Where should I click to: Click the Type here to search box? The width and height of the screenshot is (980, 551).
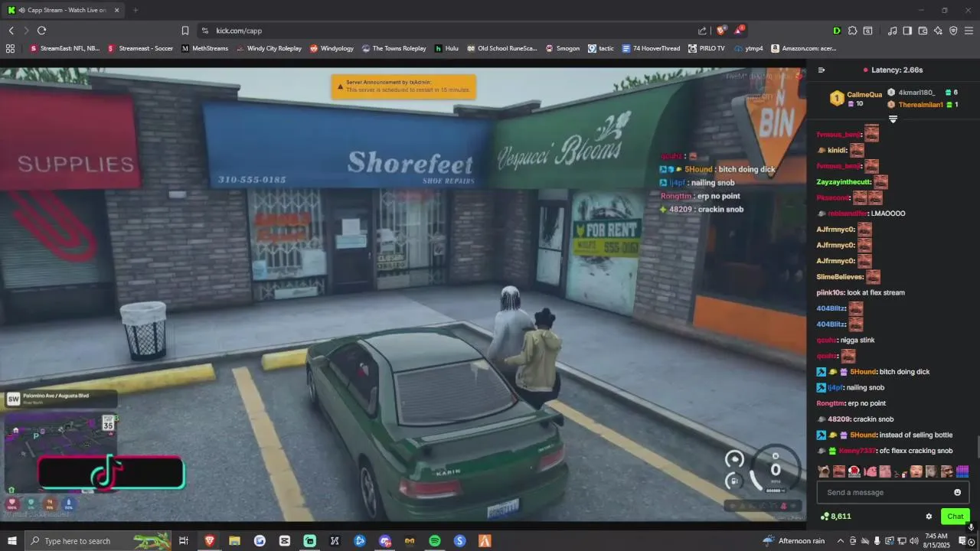click(100, 541)
